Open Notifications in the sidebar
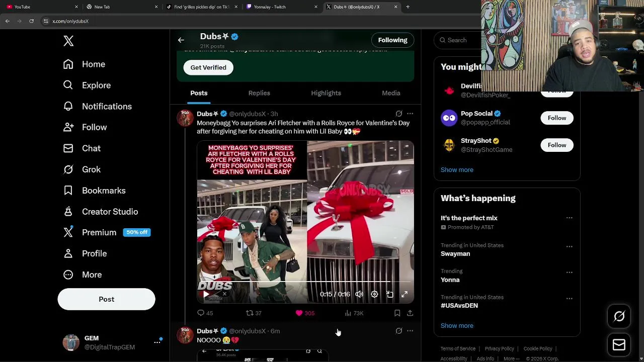 [98, 107]
